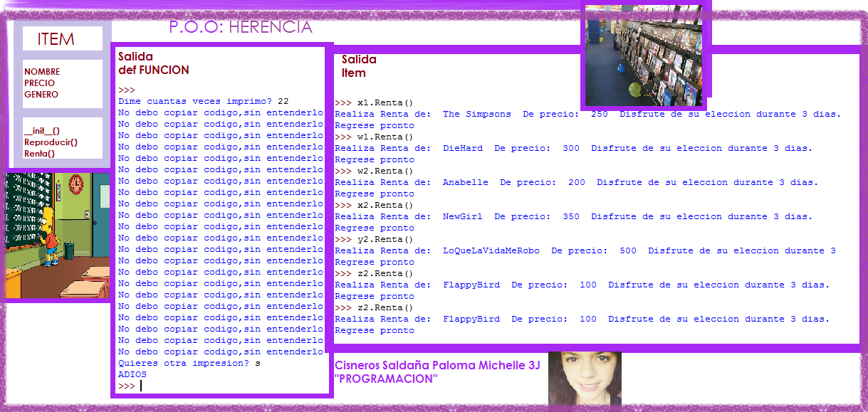This screenshot has height=412, width=868.
Task: Click 'LoQueLaVidaMeRobo' in rental output
Action: click(491, 250)
